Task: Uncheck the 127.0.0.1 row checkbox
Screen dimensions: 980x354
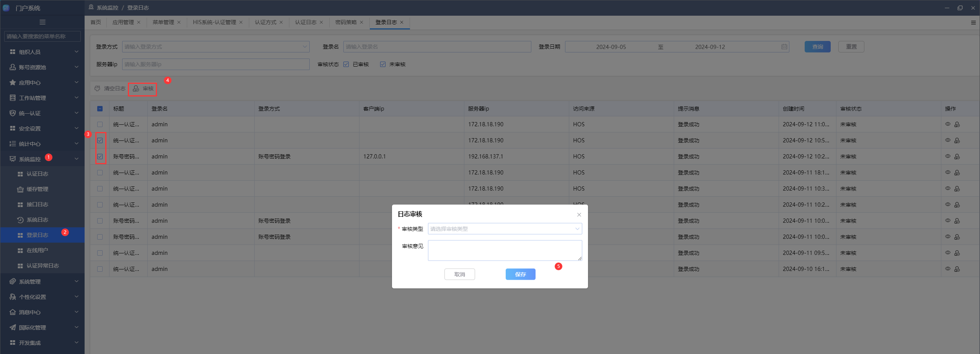Action: [x=100, y=157]
